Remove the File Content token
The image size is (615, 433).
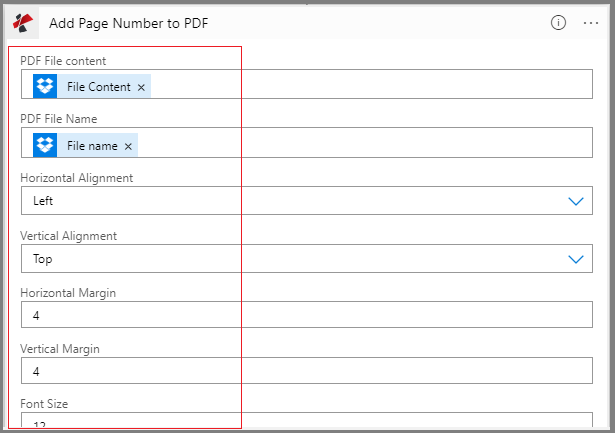tap(141, 88)
